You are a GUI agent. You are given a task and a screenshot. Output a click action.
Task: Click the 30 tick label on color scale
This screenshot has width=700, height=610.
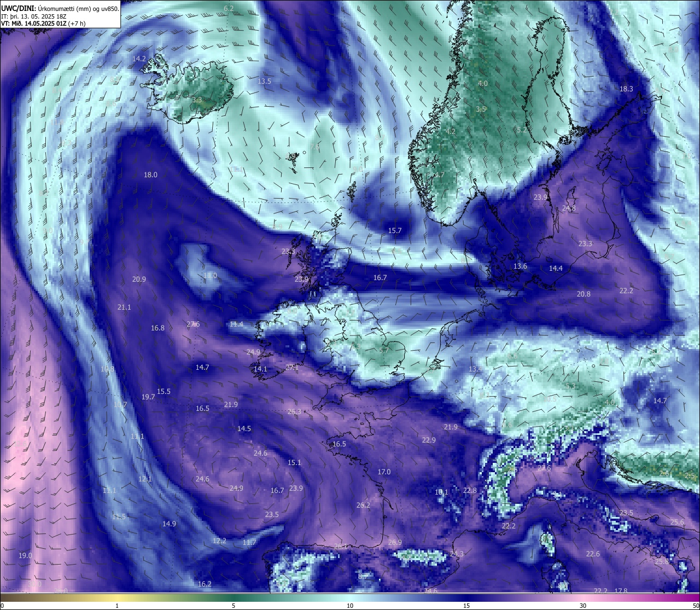pos(583,606)
